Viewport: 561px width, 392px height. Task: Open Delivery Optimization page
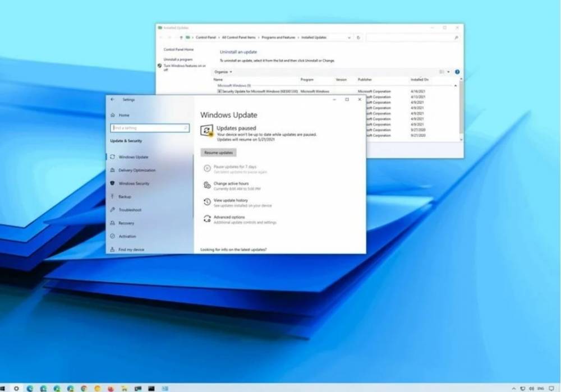pos(137,170)
